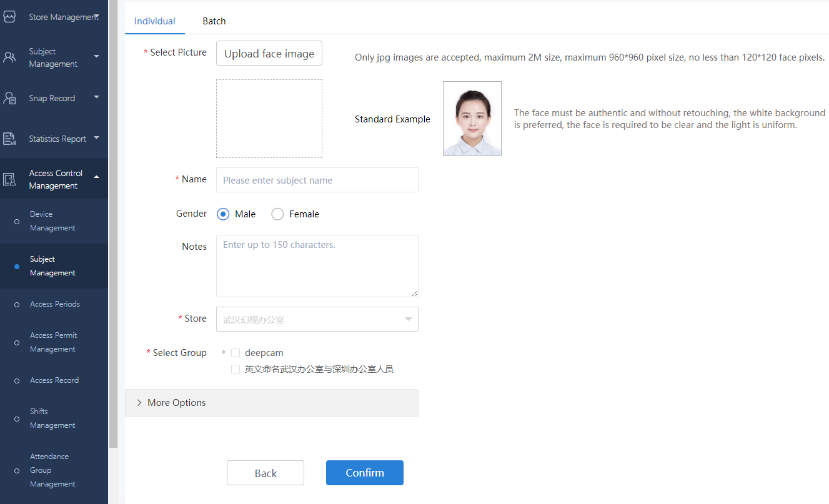Expand the More Options section
Image resolution: width=829 pixels, height=504 pixels.
click(272, 403)
